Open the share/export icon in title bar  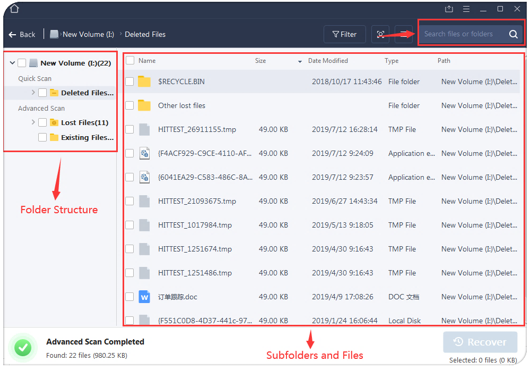[449, 9]
